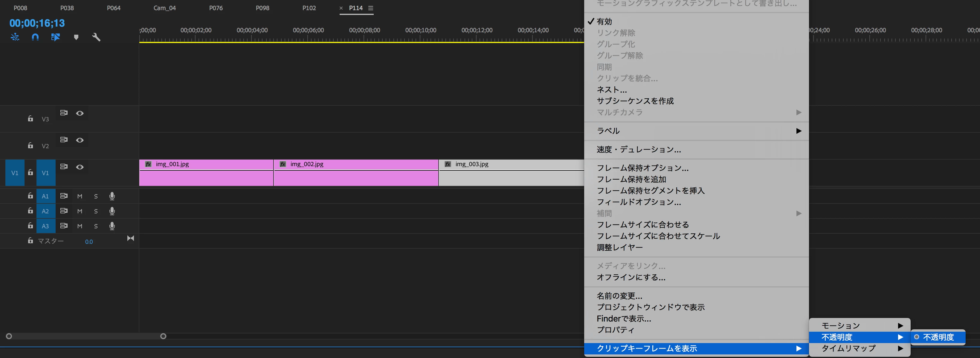Mute audio track A2
The height and width of the screenshot is (358, 980).
click(x=80, y=211)
